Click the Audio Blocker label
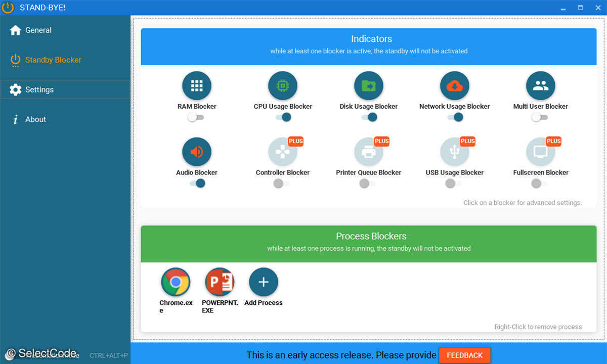The image size is (607, 364). click(197, 173)
